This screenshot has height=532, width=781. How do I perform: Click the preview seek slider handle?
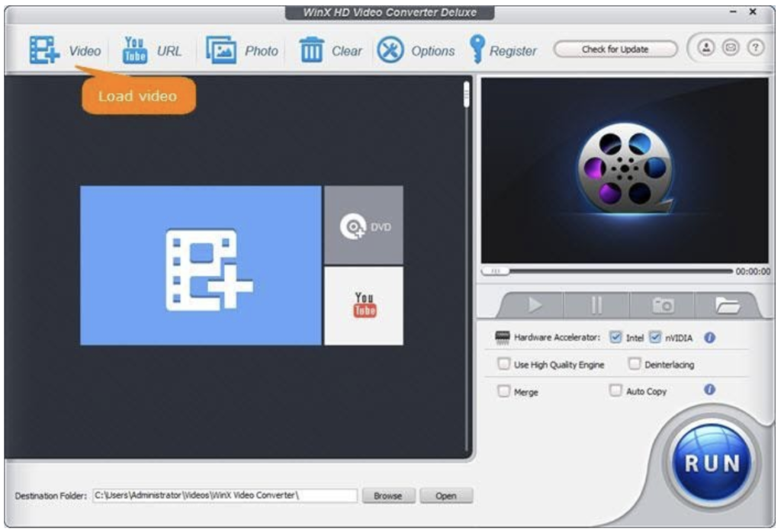(x=496, y=271)
